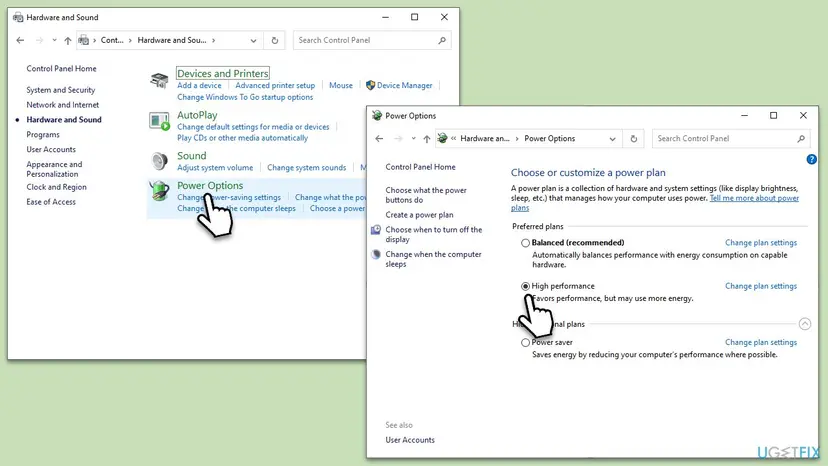Go to Control Panel Home in Power Options window

click(x=420, y=167)
